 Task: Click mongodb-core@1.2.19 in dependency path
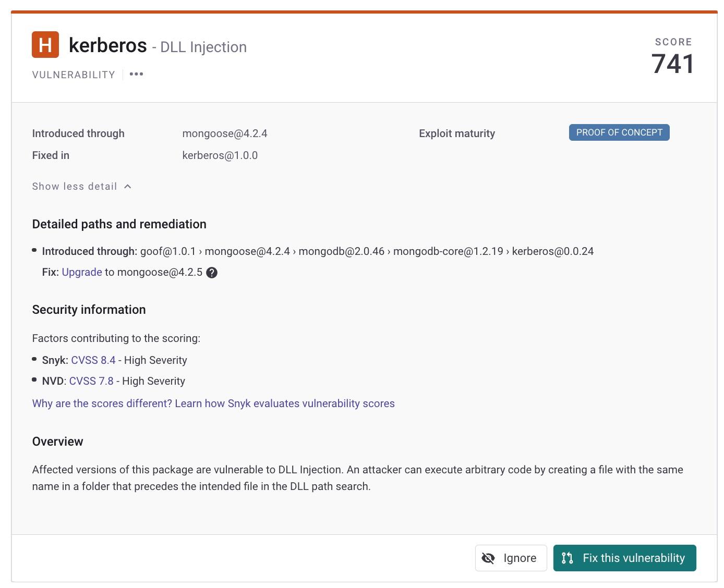point(448,251)
